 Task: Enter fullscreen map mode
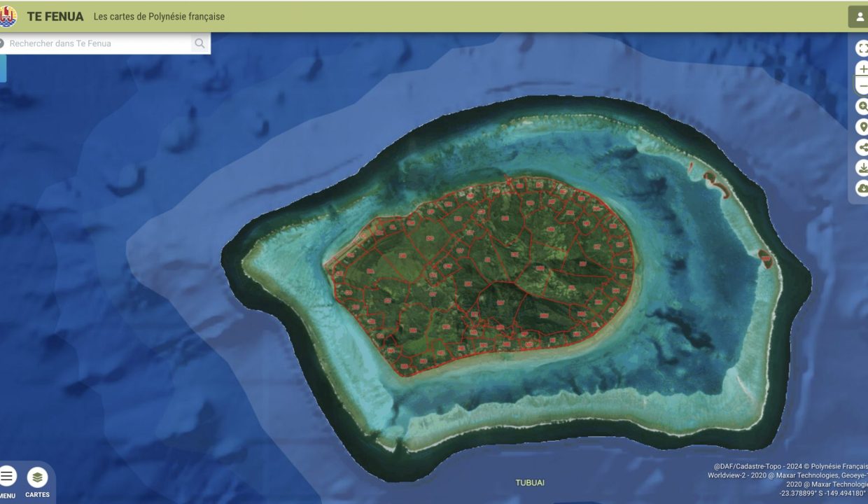[x=862, y=48]
